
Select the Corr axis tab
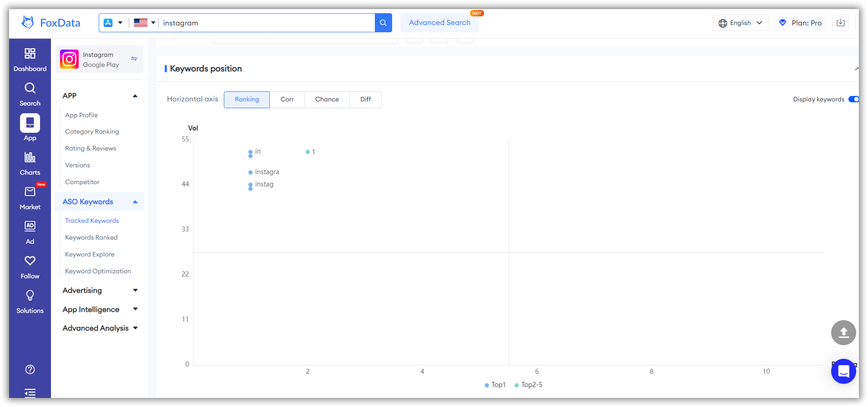(x=287, y=100)
